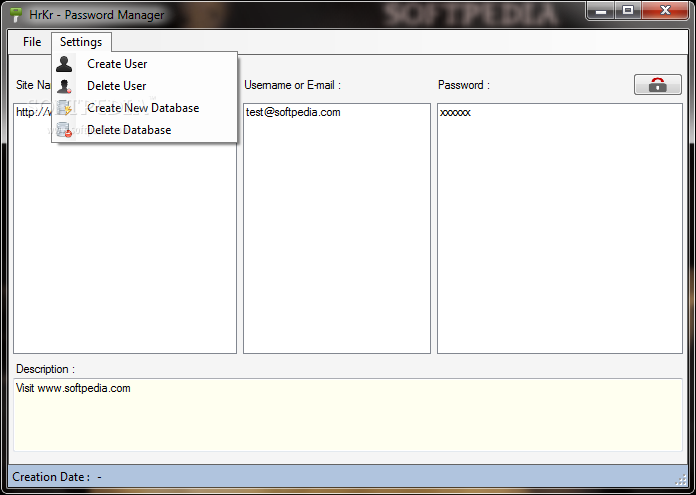
Task: Select Delete Database option
Action: point(144,130)
